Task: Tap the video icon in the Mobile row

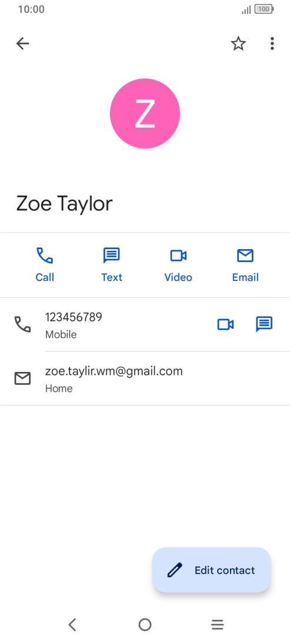Action: tap(225, 324)
